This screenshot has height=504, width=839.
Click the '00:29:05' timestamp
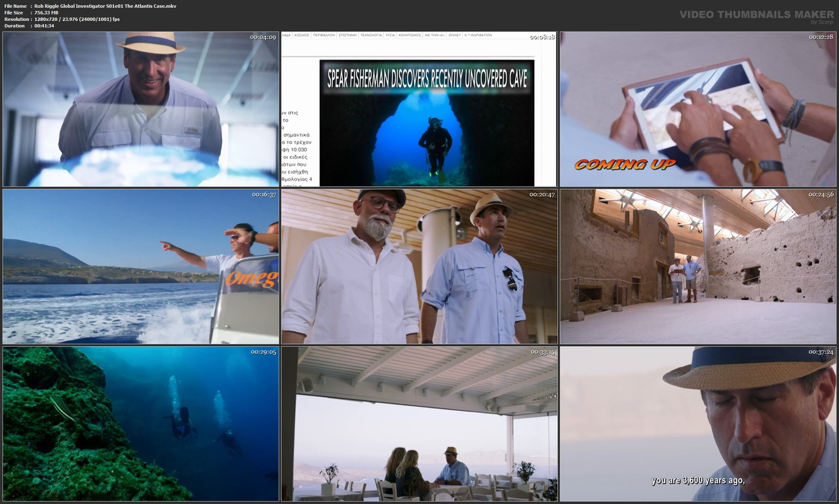point(263,352)
